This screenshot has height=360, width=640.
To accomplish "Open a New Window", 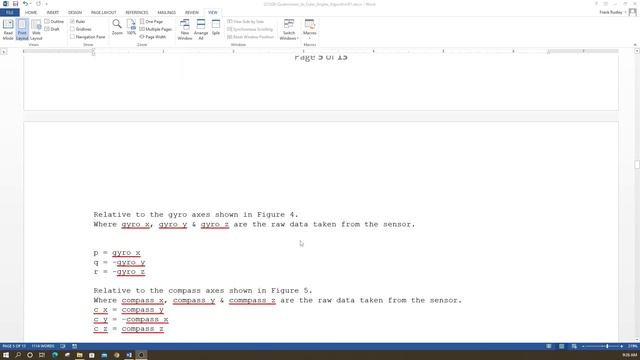I will [185, 29].
